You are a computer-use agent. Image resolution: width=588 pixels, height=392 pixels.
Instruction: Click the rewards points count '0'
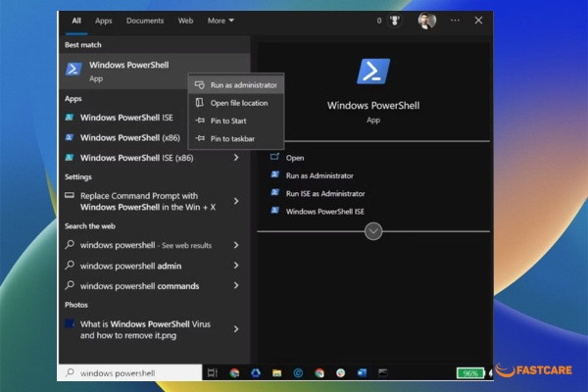click(379, 21)
